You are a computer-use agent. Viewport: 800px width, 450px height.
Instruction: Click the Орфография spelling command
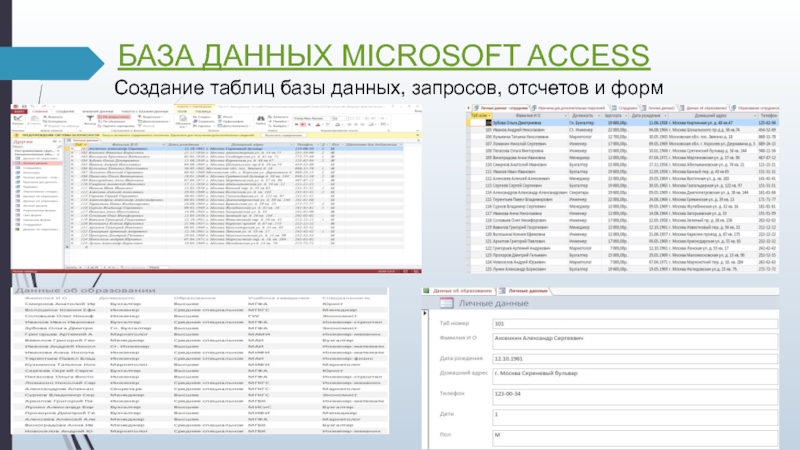(230, 121)
